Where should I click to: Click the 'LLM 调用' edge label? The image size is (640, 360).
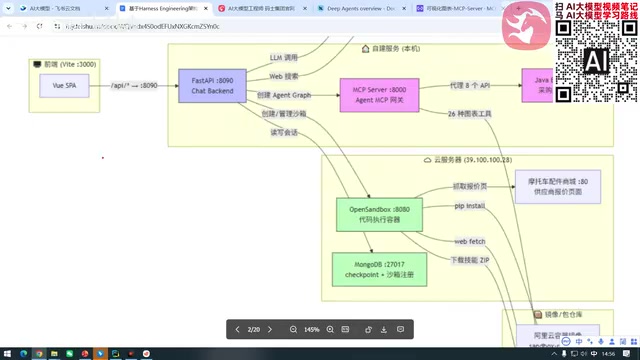[x=284, y=58]
